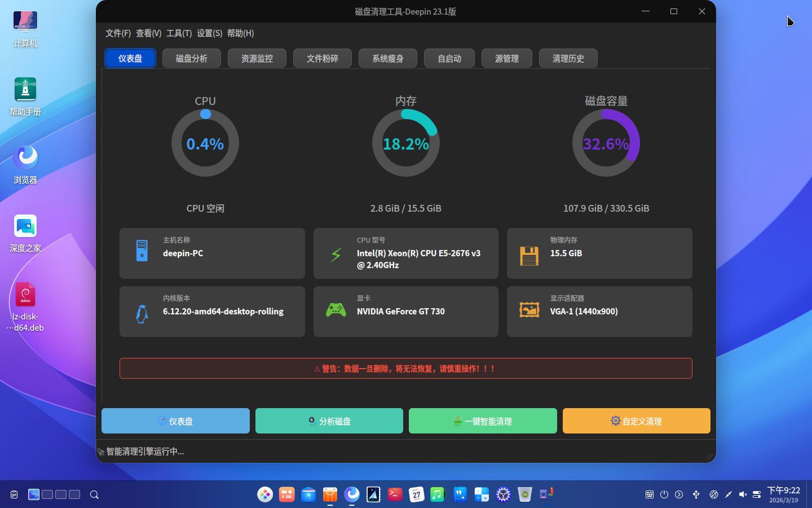Open the 文件(F) menu
Viewport: 812px width, 508px height.
(118, 33)
